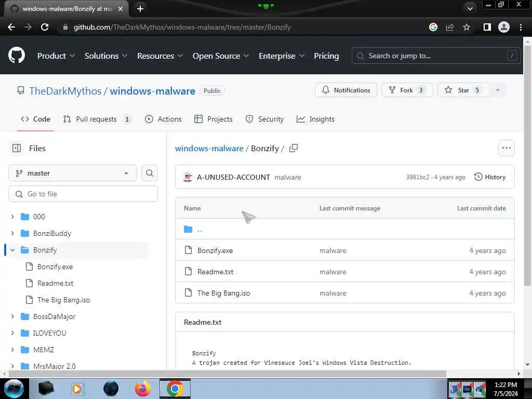Click the Chrome taskbar icon
The image size is (532, 399).
(x=175, y=389)
